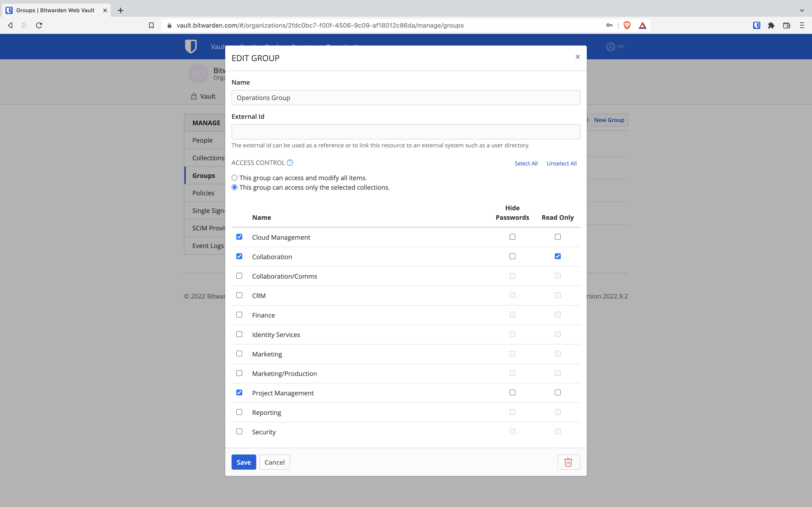Click the saved password key icon
812x507 pixels.
coord(609,26)
